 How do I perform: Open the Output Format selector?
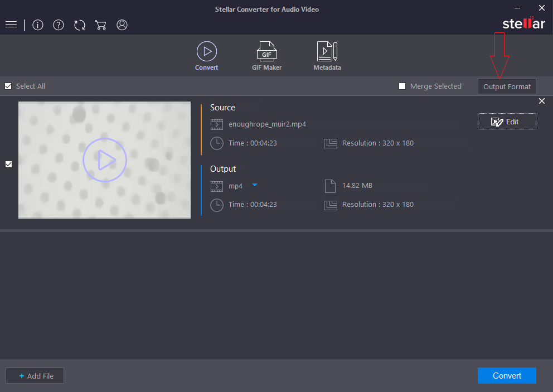click(507, 86)
